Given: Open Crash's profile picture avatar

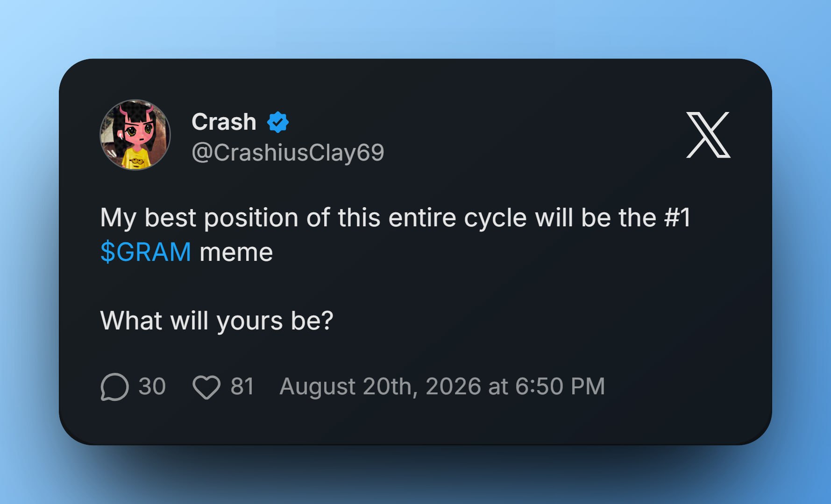Looking at the screenshot, I should [135, 135].
